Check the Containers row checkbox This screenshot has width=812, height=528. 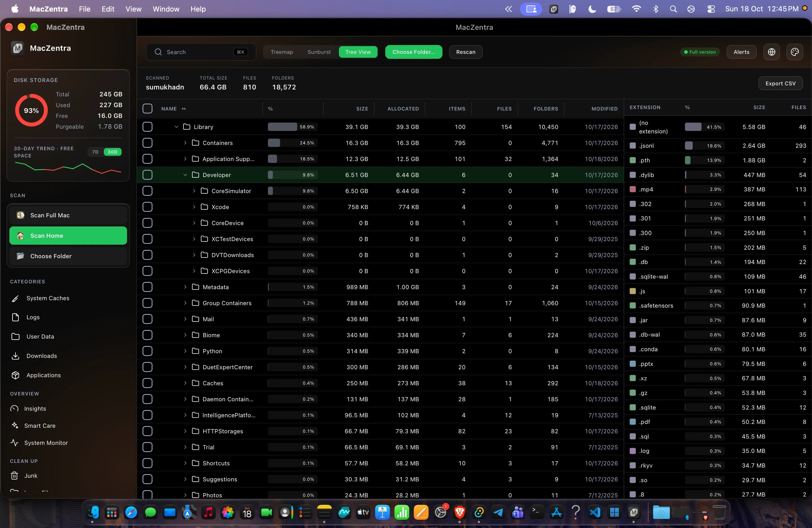pyautogui.click(x=147, y=143)
